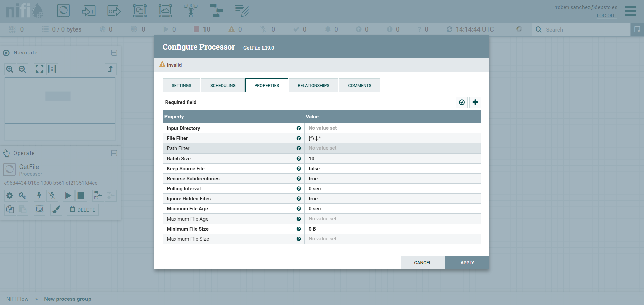Viewport: 644px width, 305px height.
Task: Switch to the Settings tab
Action: (x=181, y=85)
